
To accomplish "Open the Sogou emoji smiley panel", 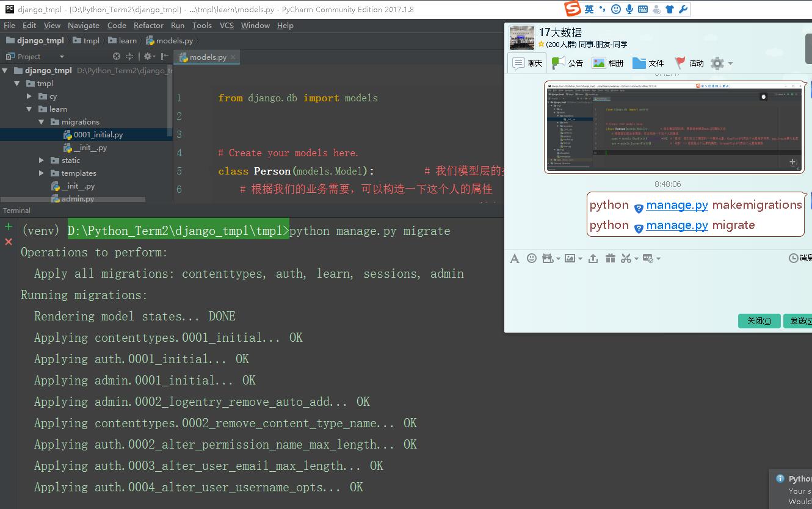I will pyautogui.click(x=616, y=9).
